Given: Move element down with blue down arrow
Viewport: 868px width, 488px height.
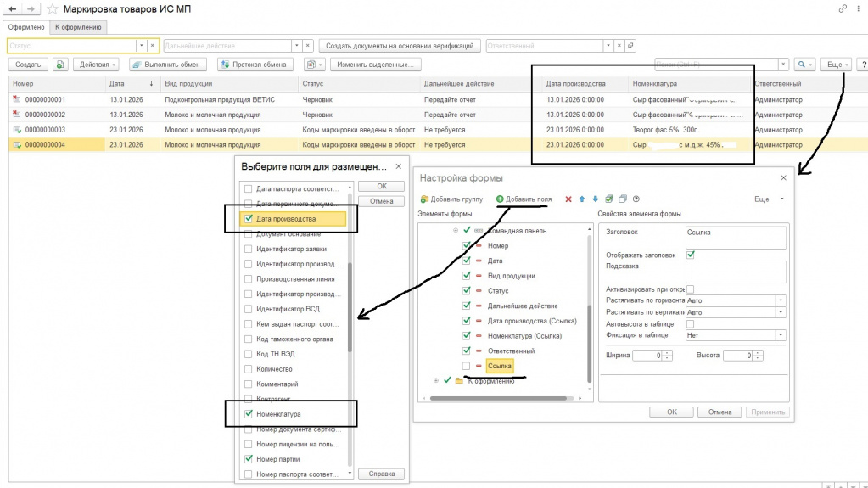Looking at the screenshot, I should click(x=595, y=199).
